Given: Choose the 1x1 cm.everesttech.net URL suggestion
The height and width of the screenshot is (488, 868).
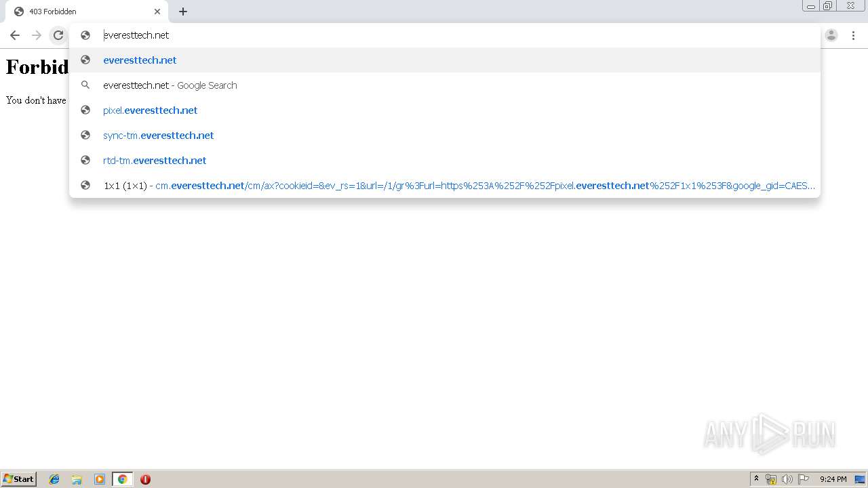Looking at the screenshot, I should tap(445, 186).
